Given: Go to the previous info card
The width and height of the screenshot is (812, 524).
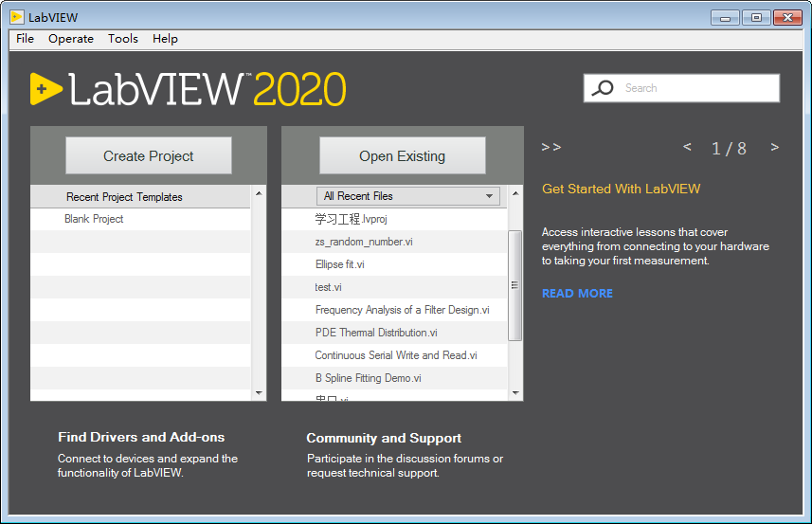Looking at the screenshot, I should pyautogui.click(x=687, y=147).
